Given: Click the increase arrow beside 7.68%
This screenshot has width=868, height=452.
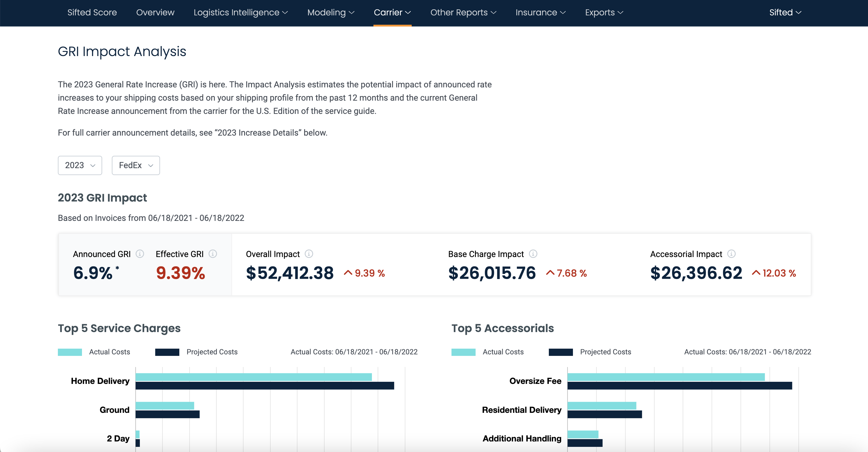Looking at the screenshot, I should click(x=551, y=273).
